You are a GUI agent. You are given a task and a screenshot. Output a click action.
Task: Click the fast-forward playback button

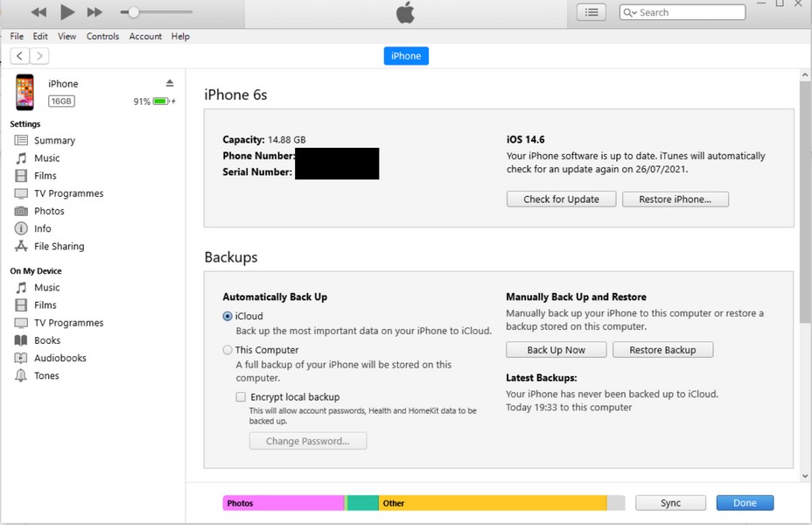click(x=94, y=12)
